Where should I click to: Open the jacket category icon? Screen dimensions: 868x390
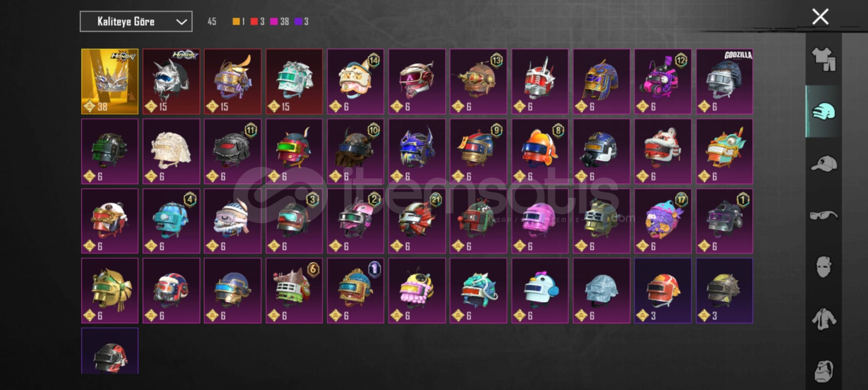[824, 319]
